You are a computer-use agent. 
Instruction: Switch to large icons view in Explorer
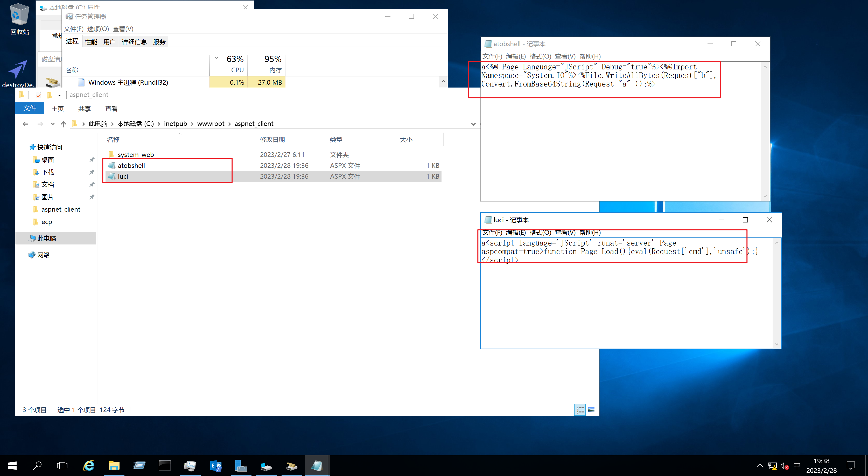[x=591, y=410]
